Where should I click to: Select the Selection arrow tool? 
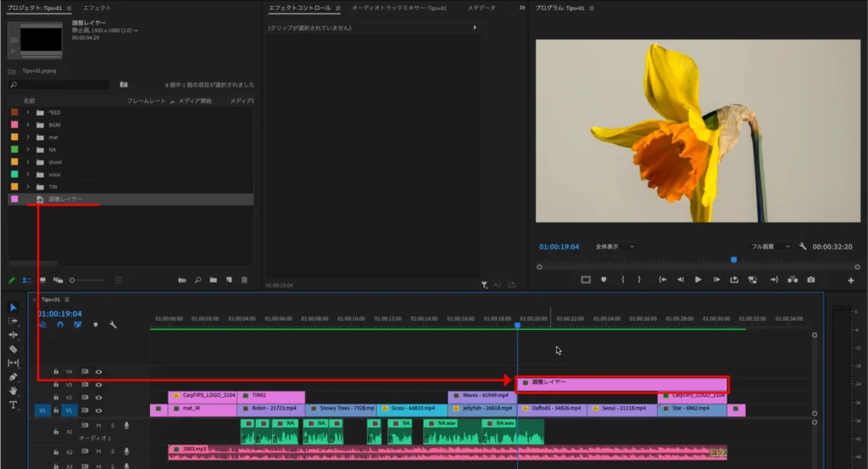(x=14, y=307)
